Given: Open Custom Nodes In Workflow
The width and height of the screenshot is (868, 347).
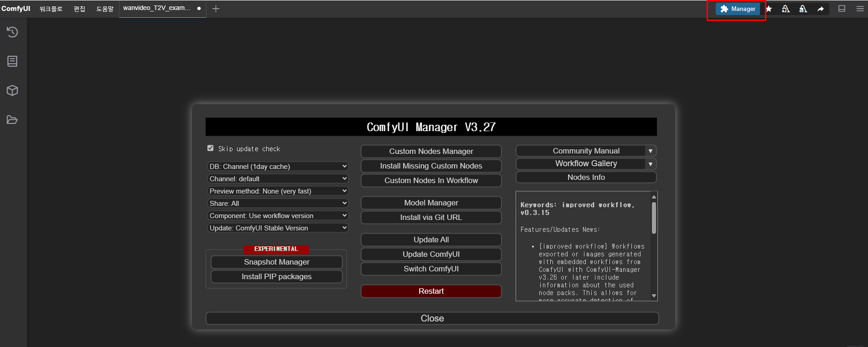Looking at the screenshot, I should [431, 180].
